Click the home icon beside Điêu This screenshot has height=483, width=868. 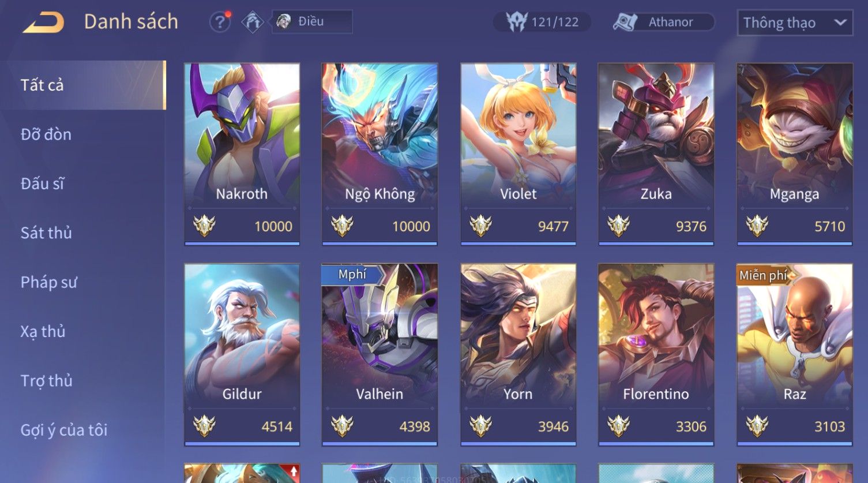tap(253, 22)
